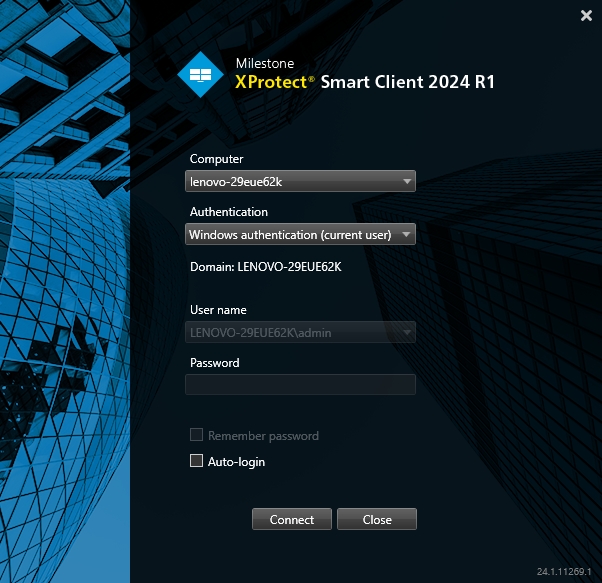Close the login window with the X icon
602x583 pixels.
click(586, 15)
